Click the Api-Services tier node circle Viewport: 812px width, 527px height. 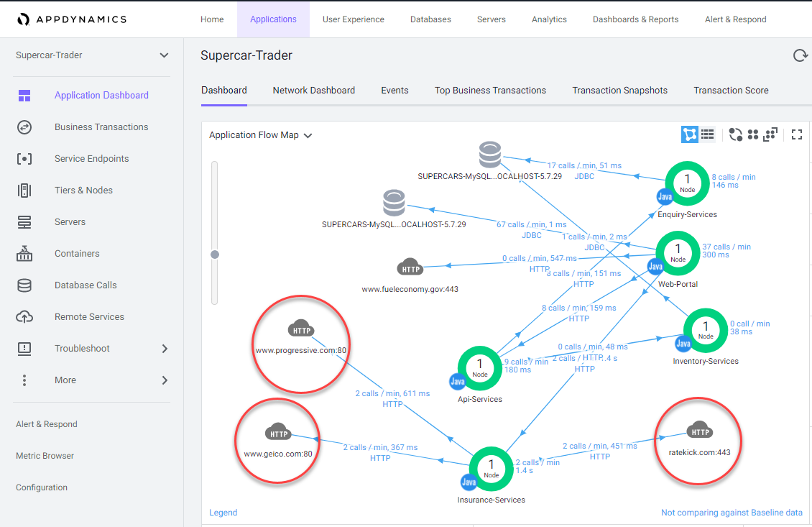(480, 368)
